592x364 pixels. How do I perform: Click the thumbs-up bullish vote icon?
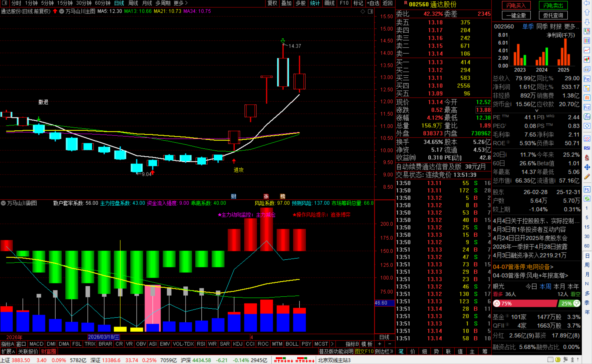click(497, 303)
